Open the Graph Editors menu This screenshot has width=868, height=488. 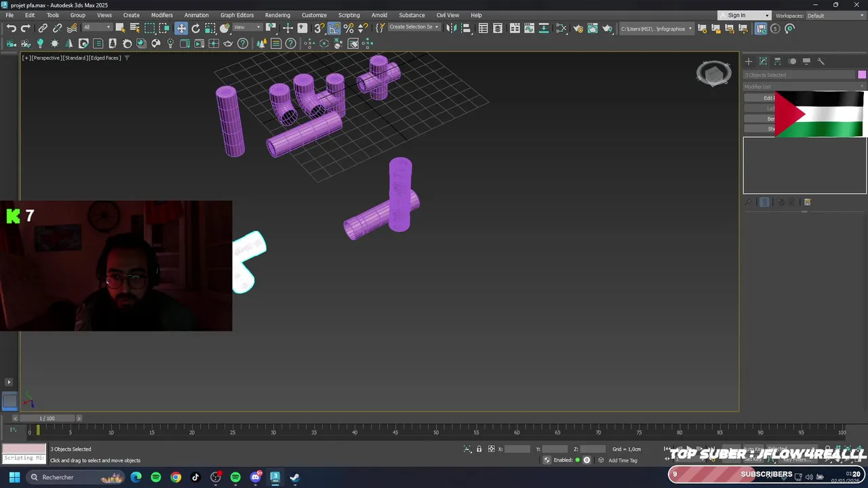coord(237,15)
